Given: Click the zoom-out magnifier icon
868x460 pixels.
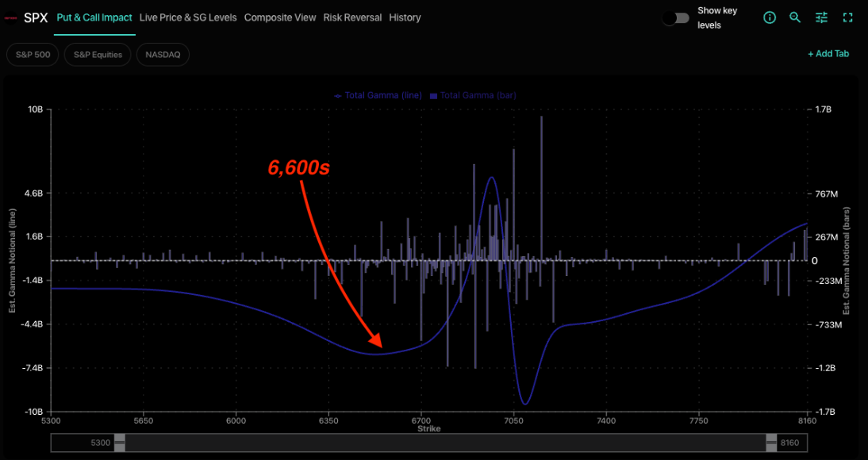Looking at the screenshot, I should (x=795, y=17).
